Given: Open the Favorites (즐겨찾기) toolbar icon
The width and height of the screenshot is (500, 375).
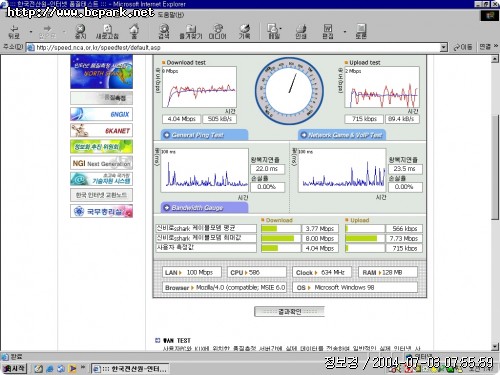Looking at the screenshot, I should (x=191, y=32).
